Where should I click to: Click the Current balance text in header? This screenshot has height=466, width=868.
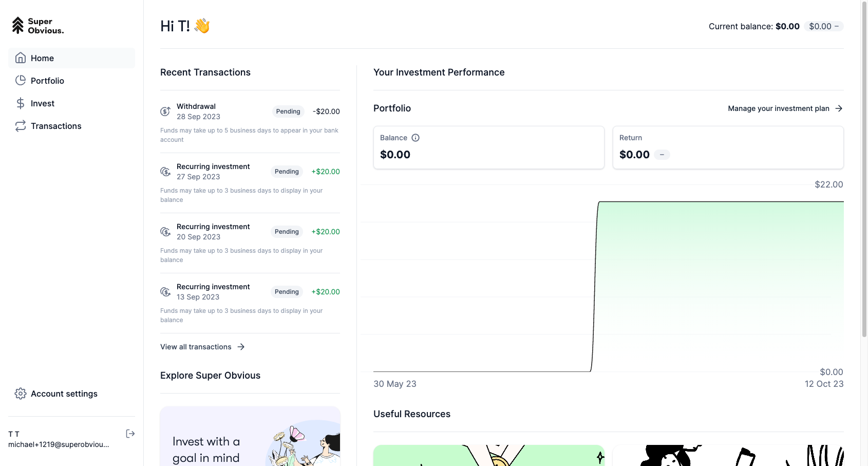pyautogui.click(x=754, y=26)
